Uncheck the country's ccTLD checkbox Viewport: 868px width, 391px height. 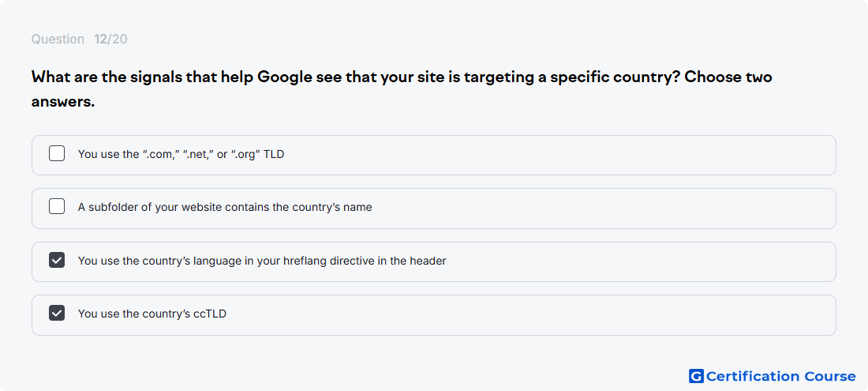(x=57, y=313)
